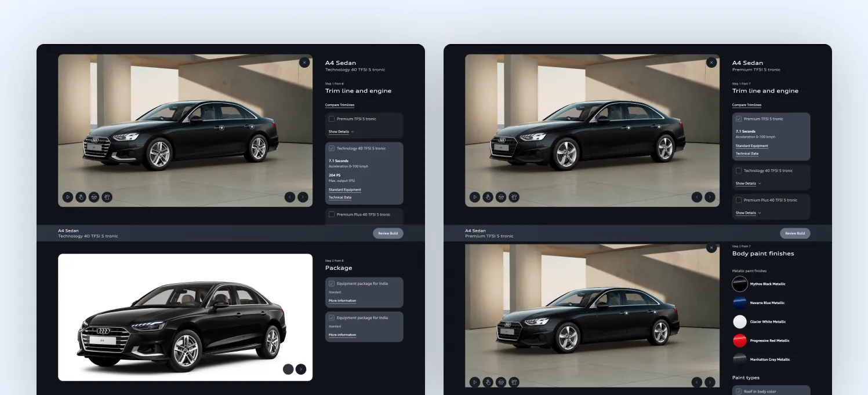Select the Navarra Blue Metallic paint swatch
This screenshot has height=395, width=868.
(740, 303)
